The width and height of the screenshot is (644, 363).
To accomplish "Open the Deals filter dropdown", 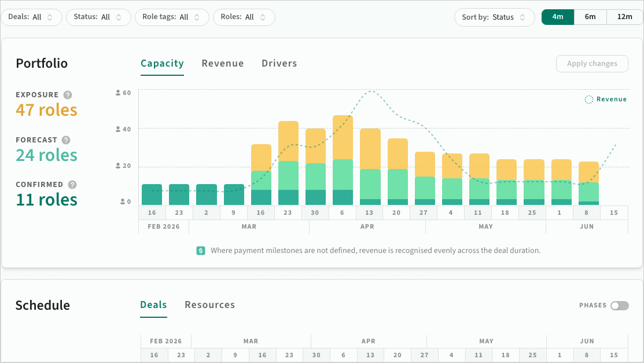I will coord(31,17).
